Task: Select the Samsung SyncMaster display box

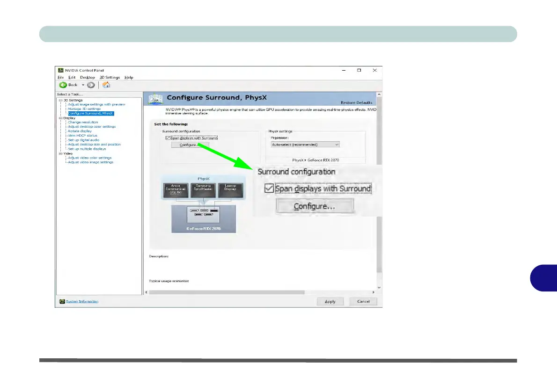Action: [203, 190]
